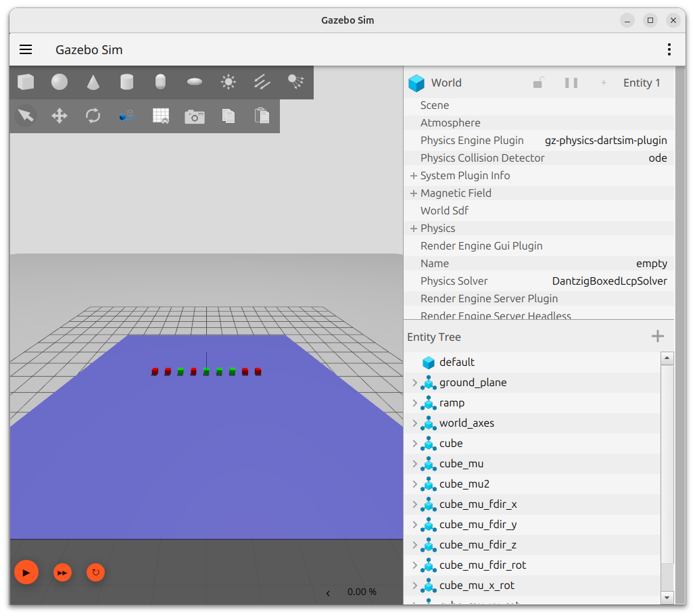The height and width of the screenshot is (616, 695).
Task: Click the Entity Tree scrollbar down arrow
Action: point(667,598)
